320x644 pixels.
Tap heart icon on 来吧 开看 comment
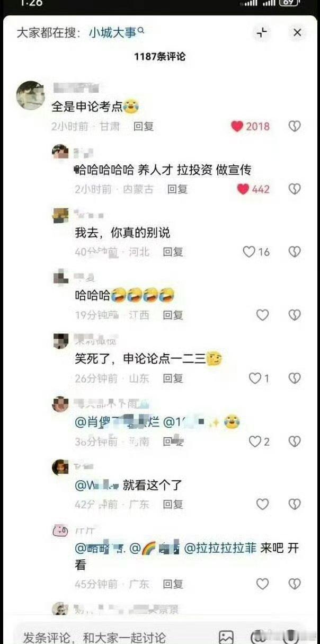click(x=262, y=584)
